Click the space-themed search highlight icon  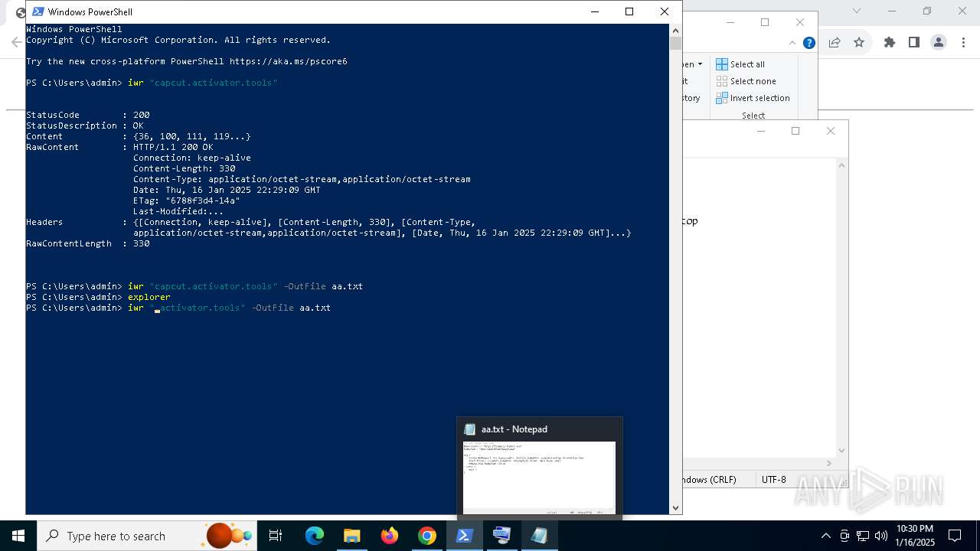coord(228,536)
